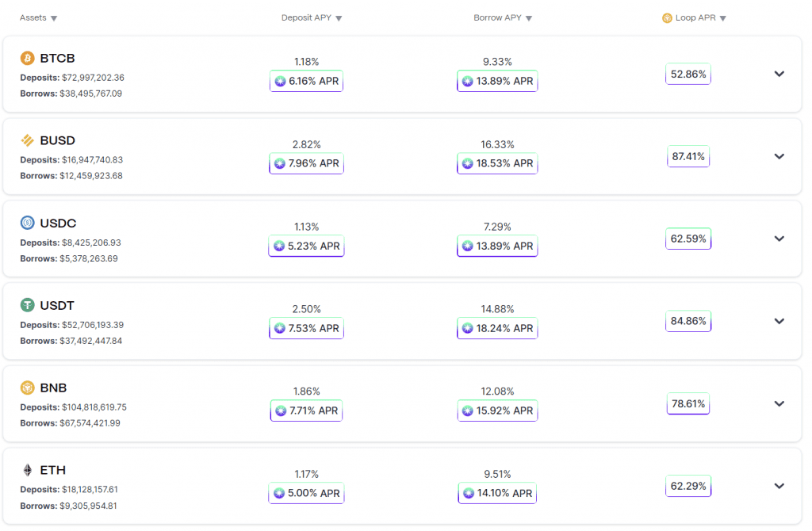
Task: Click the BNB coin icon
Action: tap(28, 387)
